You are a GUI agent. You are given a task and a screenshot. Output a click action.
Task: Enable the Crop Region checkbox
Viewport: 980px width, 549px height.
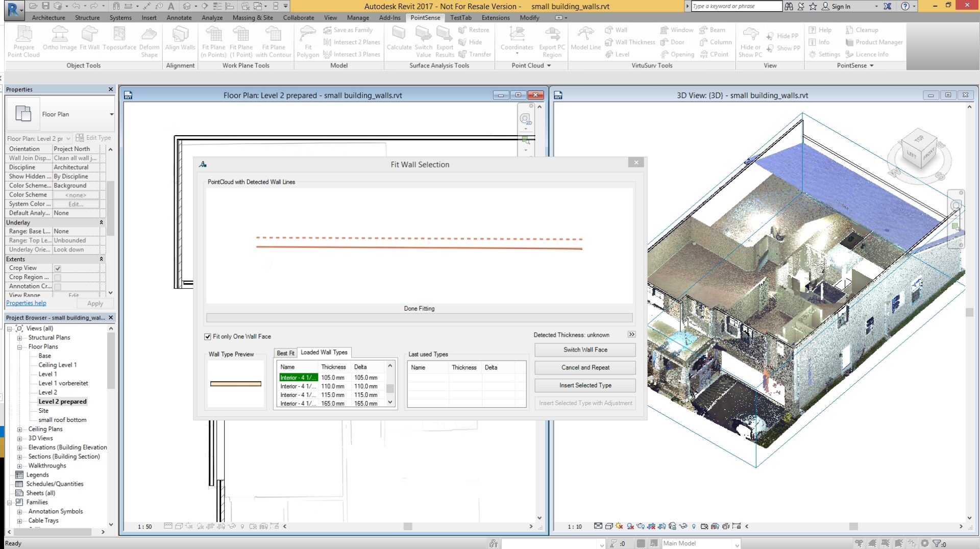58,278
